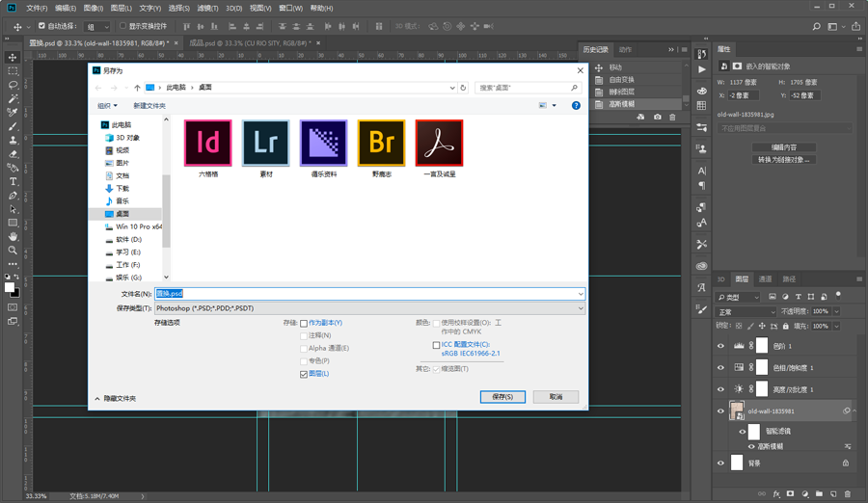Open the InDesign folder named 六格格
Image resolution: width=868 pixels, height=503 pixels.
click(x=207, y=144)
